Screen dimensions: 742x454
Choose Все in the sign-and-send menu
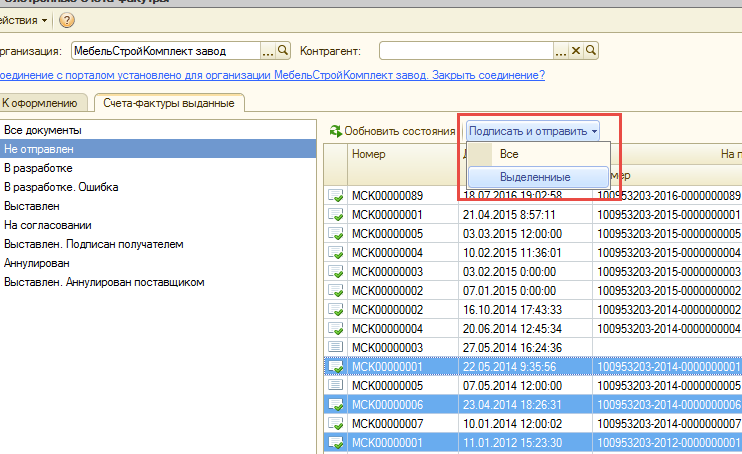(538, 154)
